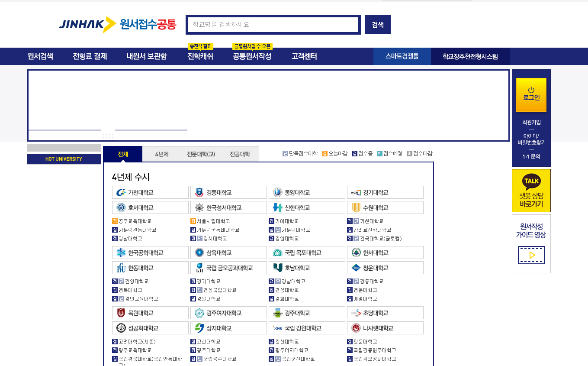Open the 광운대학교 link
This screenshot has width=588, height=366.
(365, 342)
